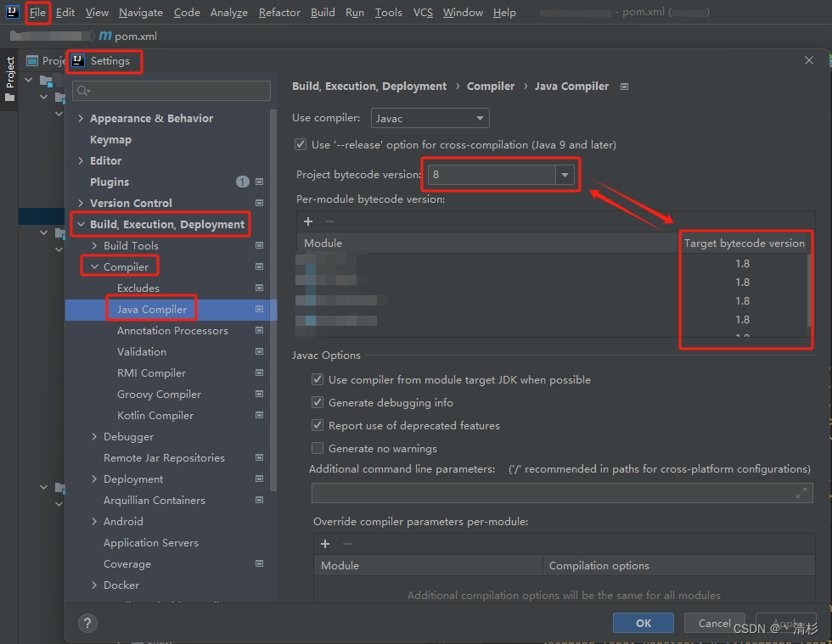Open the Navigate menu
The image size is (832, 644).
click(141, 12)
